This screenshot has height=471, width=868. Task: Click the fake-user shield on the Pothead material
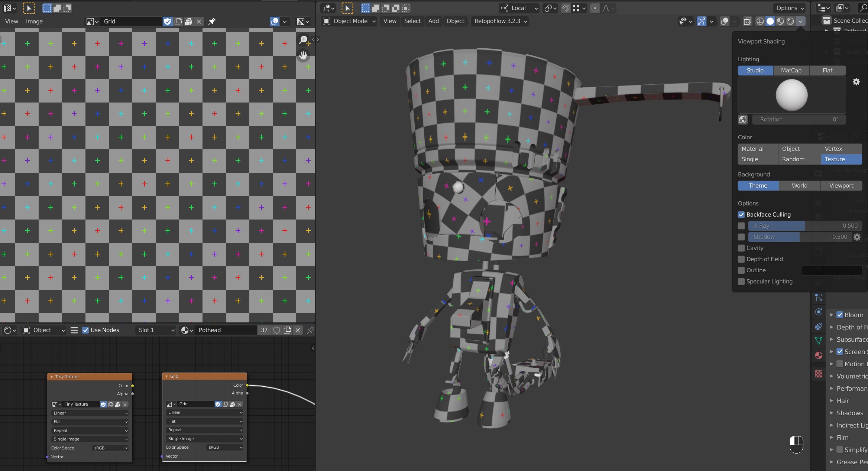click(276, 330)
